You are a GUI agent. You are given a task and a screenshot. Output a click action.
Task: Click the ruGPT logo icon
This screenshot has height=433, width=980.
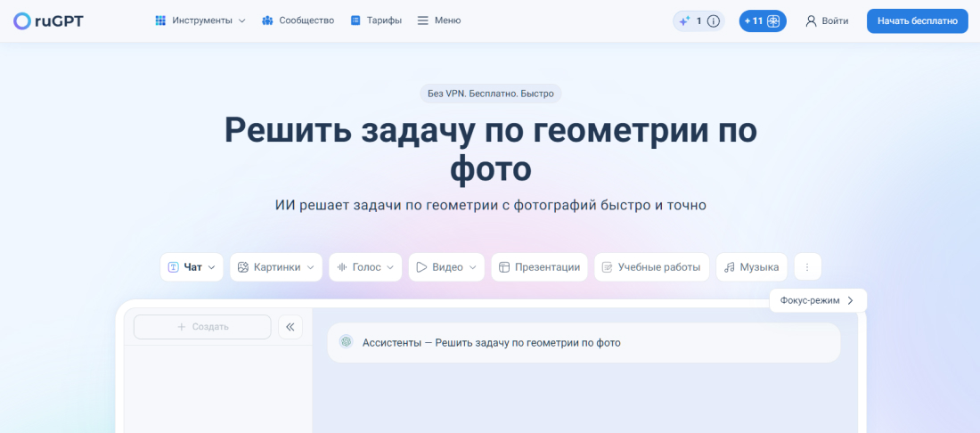[21, 20]
